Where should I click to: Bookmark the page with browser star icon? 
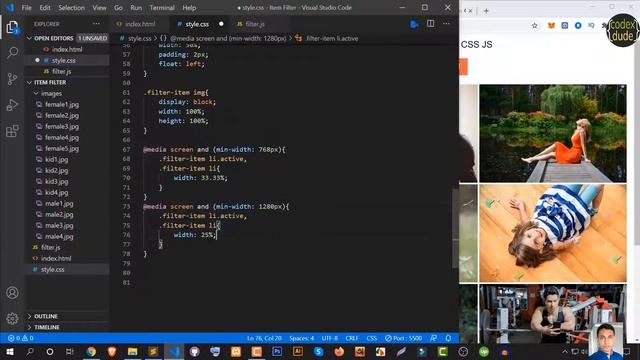point(535,25)
